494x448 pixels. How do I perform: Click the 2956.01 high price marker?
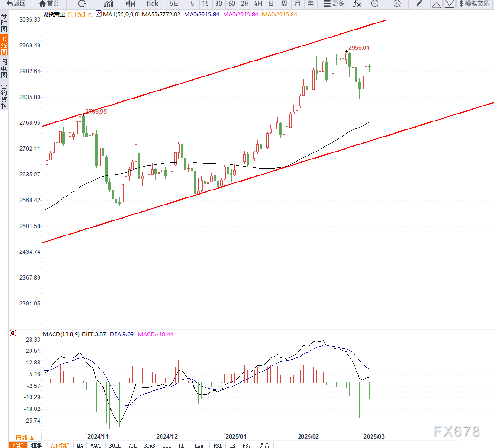pos(358,48)
